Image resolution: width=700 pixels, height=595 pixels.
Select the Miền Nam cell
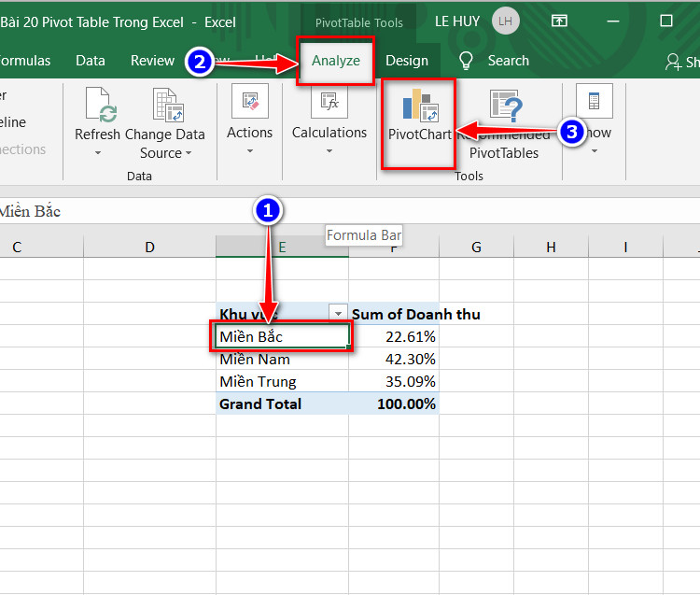point(282,359)
